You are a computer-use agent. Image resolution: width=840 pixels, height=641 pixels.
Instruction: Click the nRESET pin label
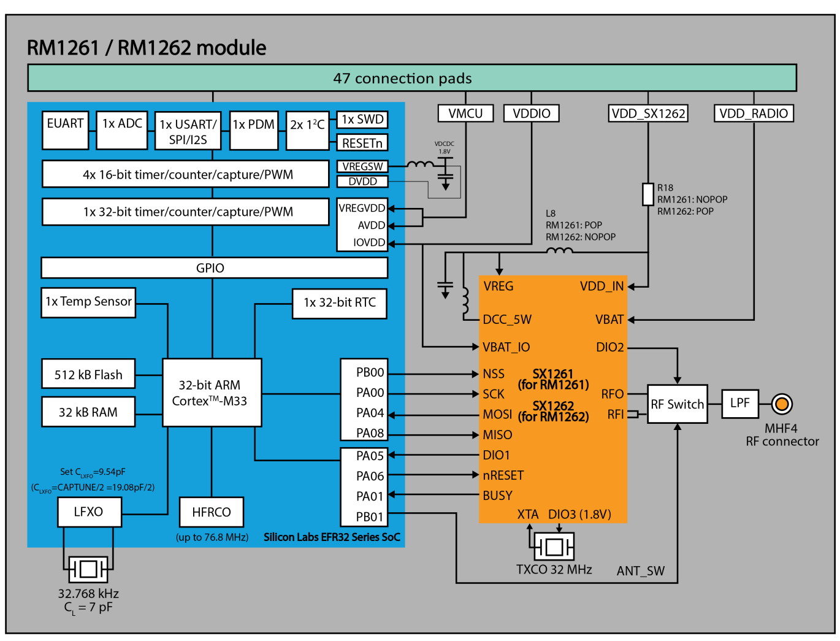click(503, 475)
